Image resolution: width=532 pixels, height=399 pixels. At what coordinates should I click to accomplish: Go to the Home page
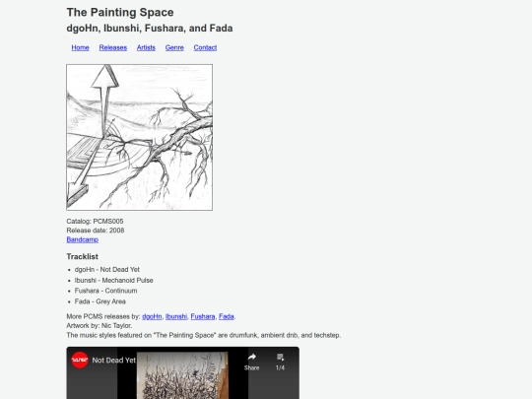[80, 47]
